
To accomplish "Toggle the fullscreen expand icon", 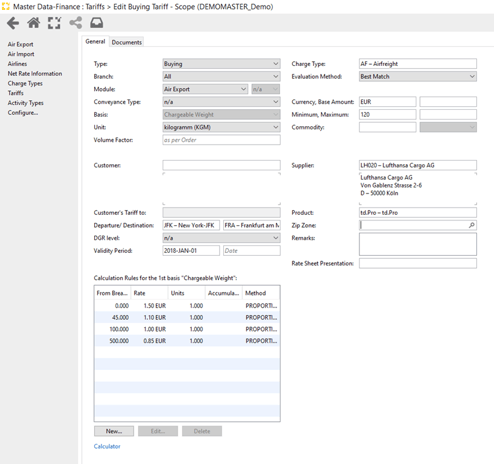I will [54, 23].
